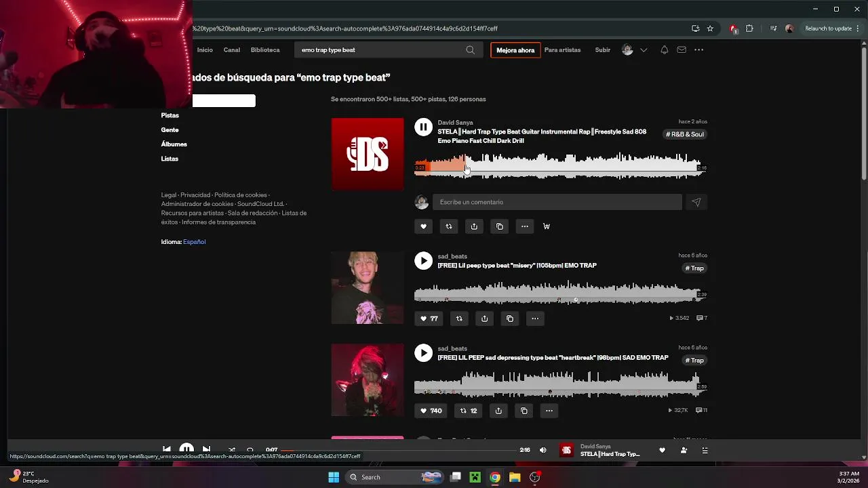
Task: Like the "heartbreak" track with 740 likes
Action: tap(431, 411)
